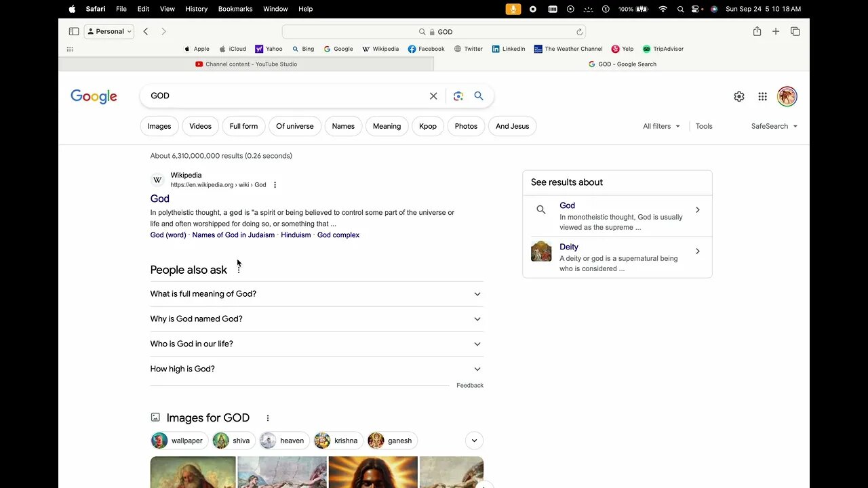Viewport: 868px width, 488px height.
Task: Open the God complex sublink
Action: (338, 235)
